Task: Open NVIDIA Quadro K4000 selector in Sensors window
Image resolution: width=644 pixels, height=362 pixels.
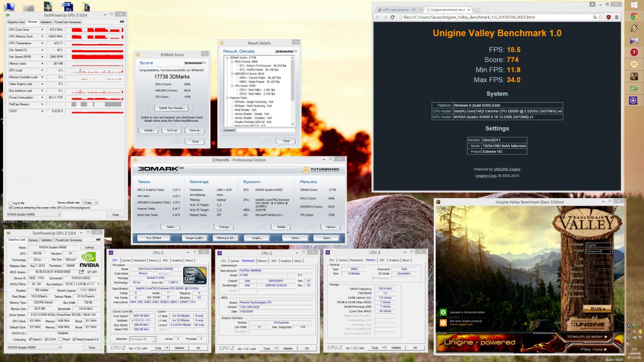Action: point(35,214)
